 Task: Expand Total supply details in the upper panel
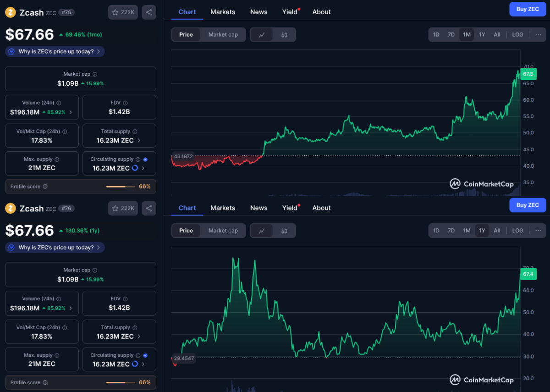click(x=139, y=140)
